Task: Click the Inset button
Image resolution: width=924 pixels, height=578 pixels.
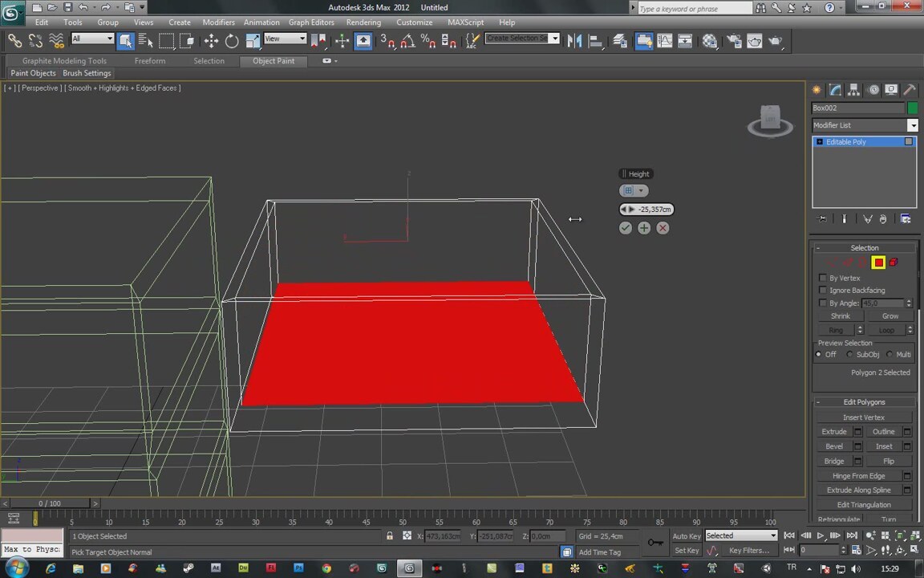Action: pyautogui.click(x=884, y=446)
